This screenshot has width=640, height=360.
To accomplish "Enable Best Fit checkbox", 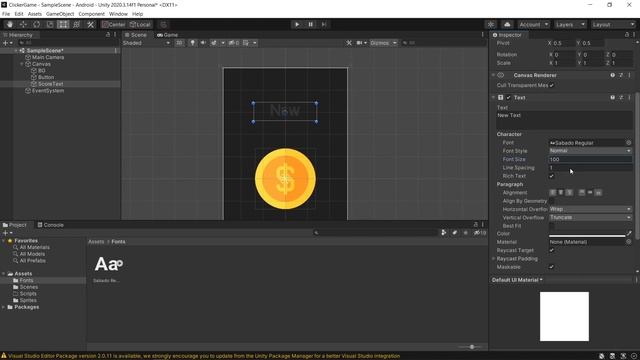I will pyautogui.click(x=552, y=226).
